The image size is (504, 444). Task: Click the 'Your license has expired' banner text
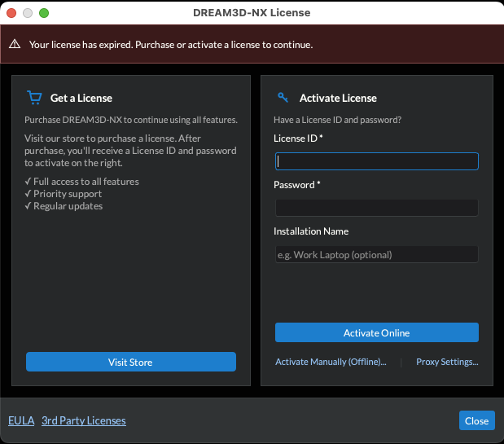171,44
